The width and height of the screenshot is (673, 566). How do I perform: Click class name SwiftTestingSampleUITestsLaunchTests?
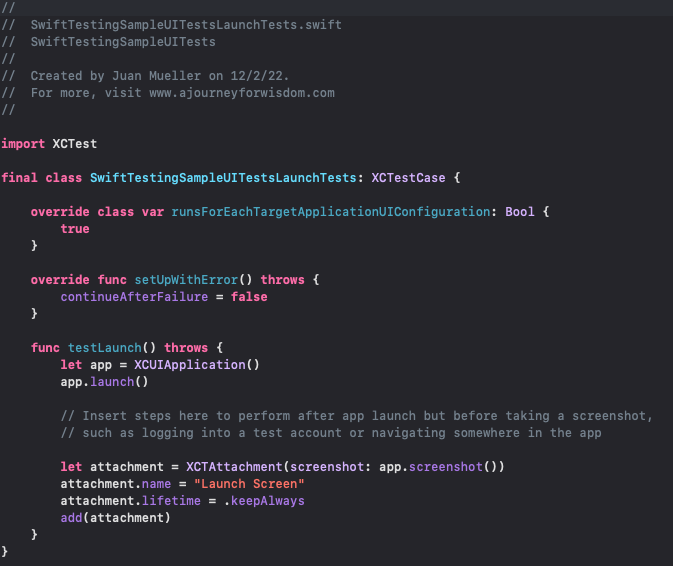click(x=223, y=178)
